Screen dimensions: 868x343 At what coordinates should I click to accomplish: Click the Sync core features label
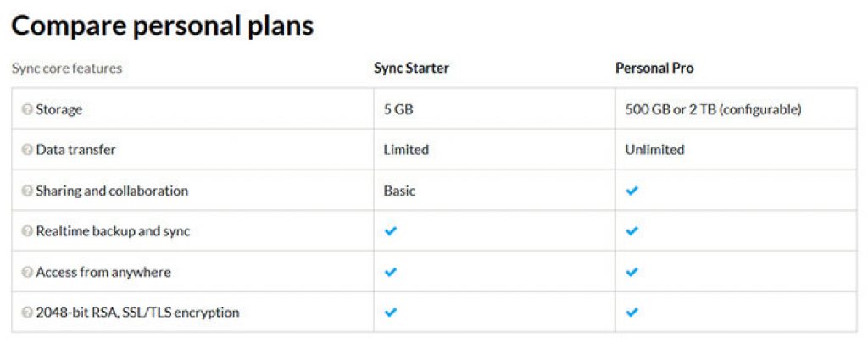[x=67, y=69]
